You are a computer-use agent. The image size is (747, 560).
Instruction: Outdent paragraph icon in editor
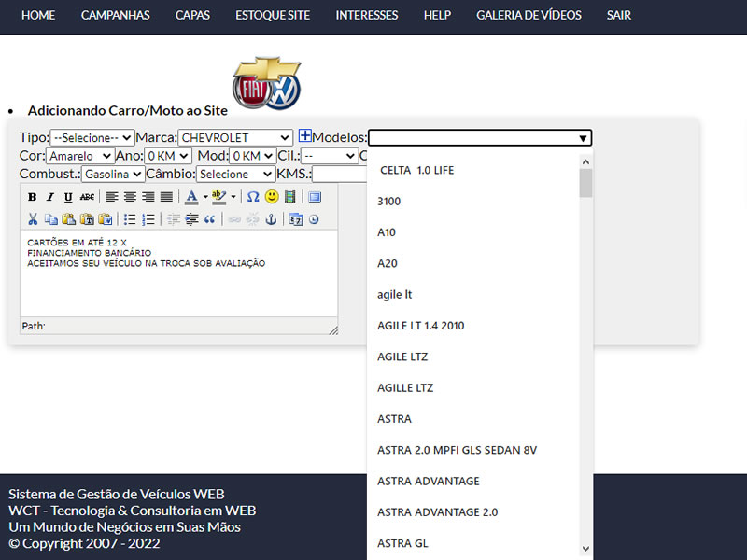point(174,219)
